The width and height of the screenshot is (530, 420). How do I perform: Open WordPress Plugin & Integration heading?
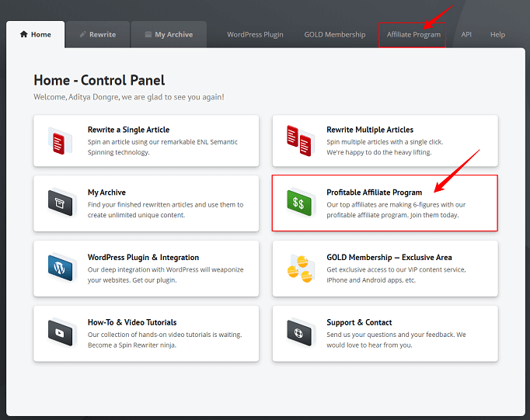point(143,257)
